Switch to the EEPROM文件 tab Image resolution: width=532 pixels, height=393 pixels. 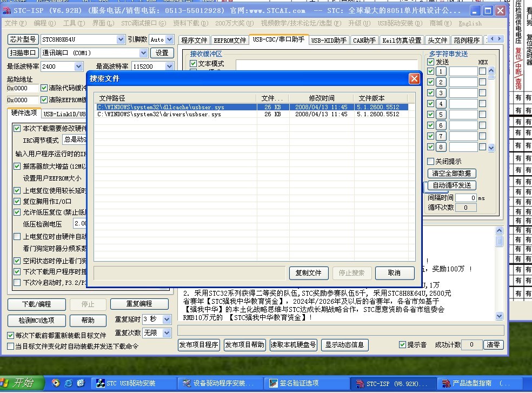click(230, 41)
